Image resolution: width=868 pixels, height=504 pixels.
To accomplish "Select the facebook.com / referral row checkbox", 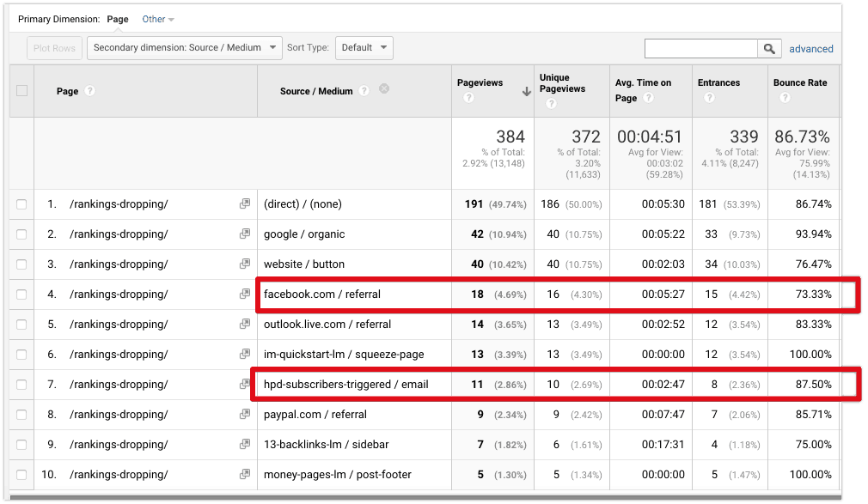I will (21, 295).
